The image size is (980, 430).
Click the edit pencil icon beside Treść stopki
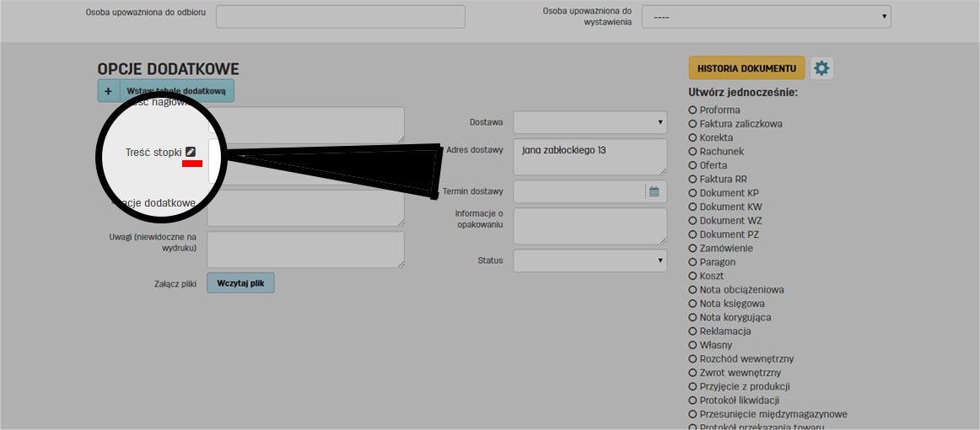pos(191,152)
